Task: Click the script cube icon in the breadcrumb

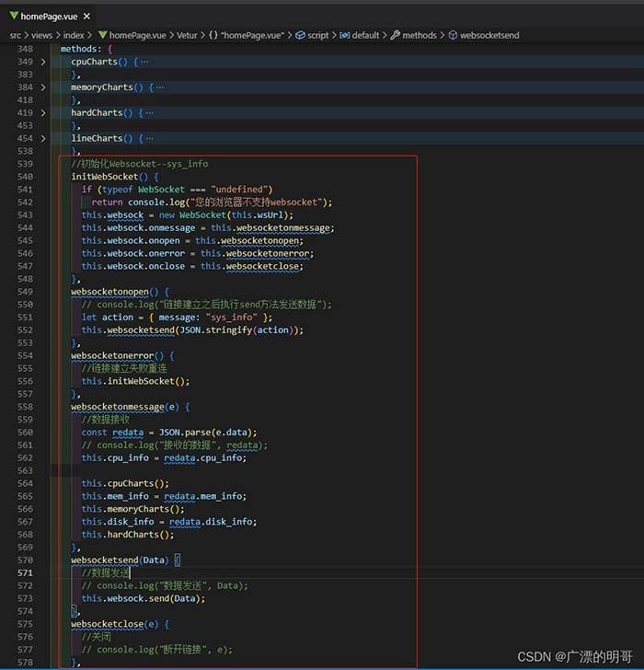Action: [x=301, y=35]
